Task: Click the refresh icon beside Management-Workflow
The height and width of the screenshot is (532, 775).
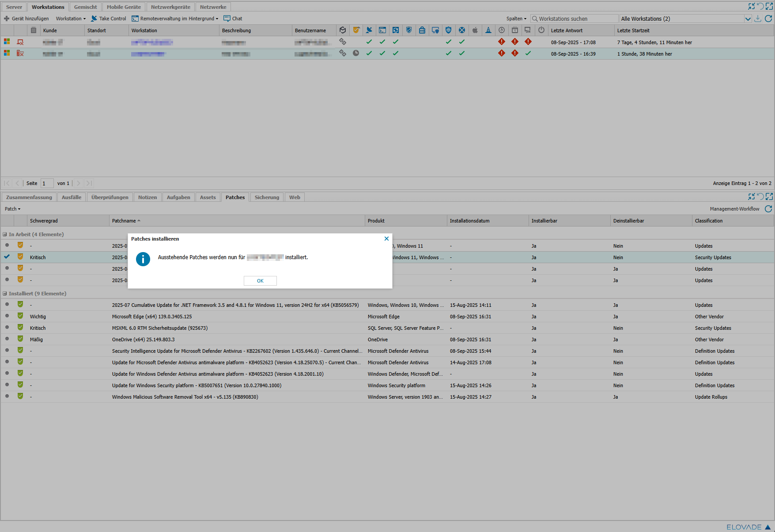Action: coord(768,209)
